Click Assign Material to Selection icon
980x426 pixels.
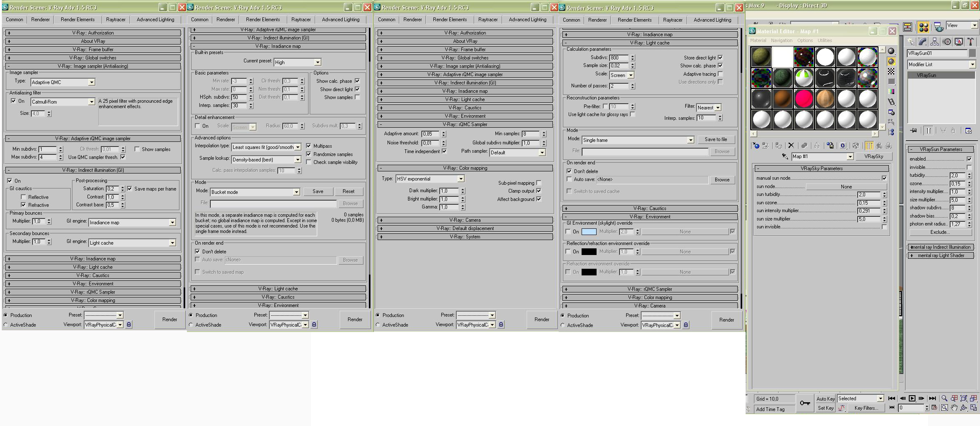coord(778,145)
